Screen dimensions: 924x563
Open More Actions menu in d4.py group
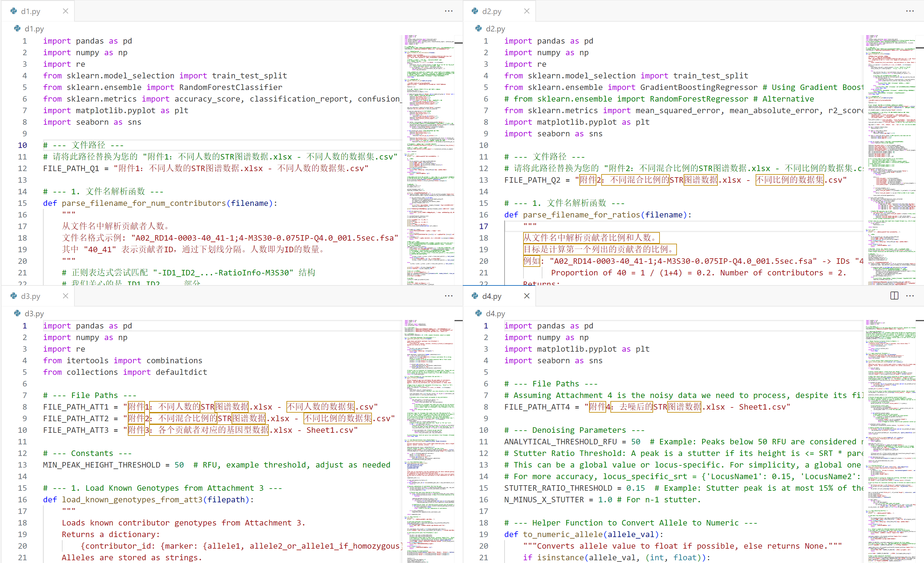[x=910, y=296]
